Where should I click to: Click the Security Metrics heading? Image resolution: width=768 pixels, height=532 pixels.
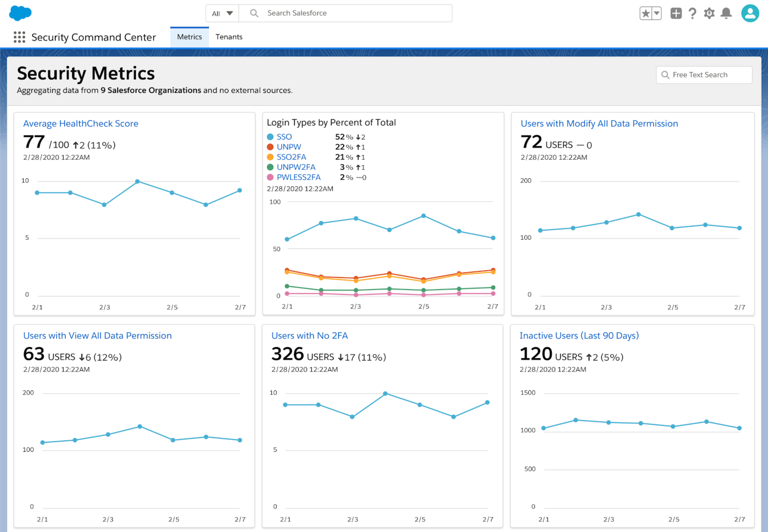pyautogui.click(x=86, y=73)
